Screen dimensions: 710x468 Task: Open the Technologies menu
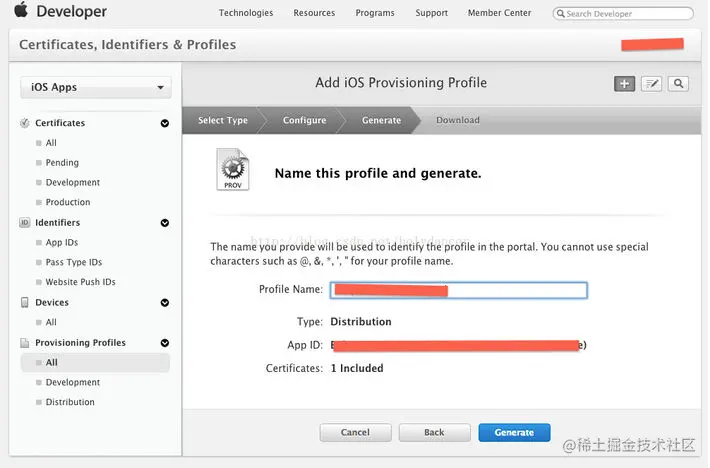click(x=245, y=13)
